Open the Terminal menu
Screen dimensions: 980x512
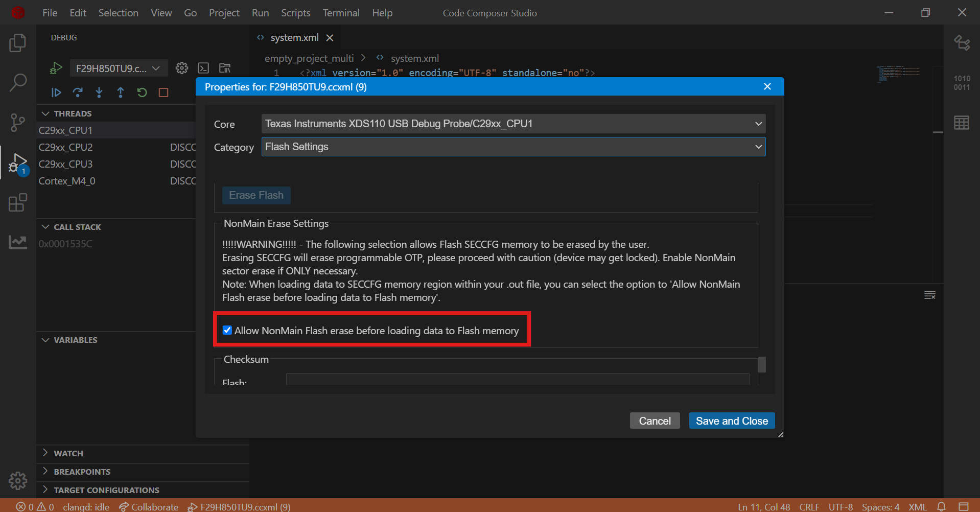(340, 13)
